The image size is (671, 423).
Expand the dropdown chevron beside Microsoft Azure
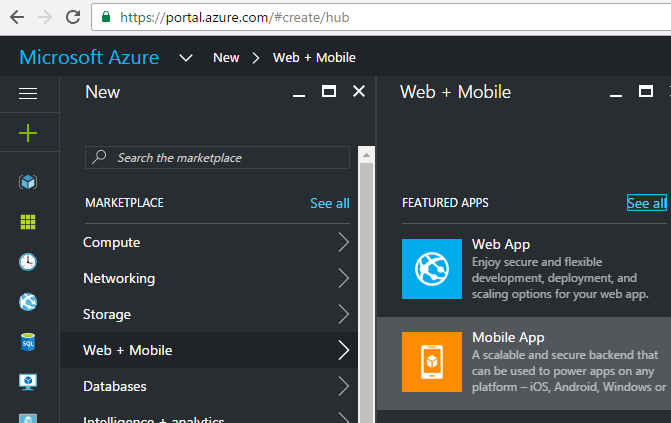[186, 58]
